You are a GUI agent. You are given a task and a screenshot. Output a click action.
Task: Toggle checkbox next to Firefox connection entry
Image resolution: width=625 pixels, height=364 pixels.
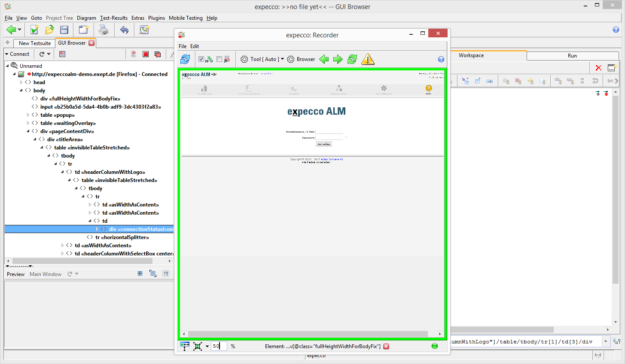(x=21, y=74)
